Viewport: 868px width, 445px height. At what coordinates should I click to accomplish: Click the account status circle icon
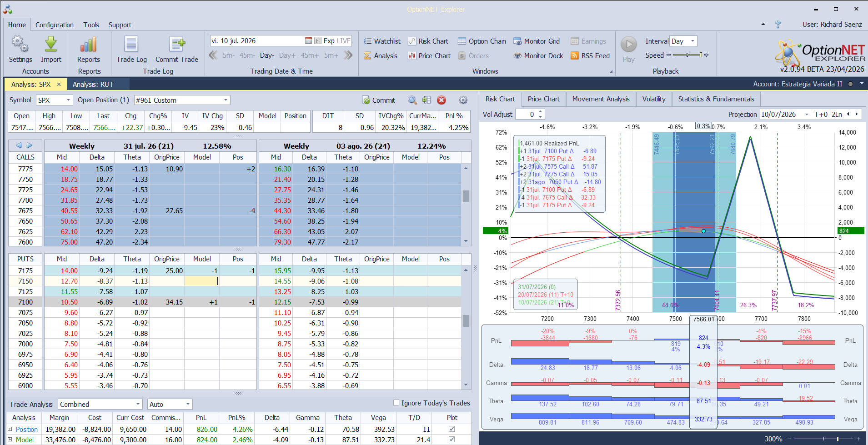850,84
